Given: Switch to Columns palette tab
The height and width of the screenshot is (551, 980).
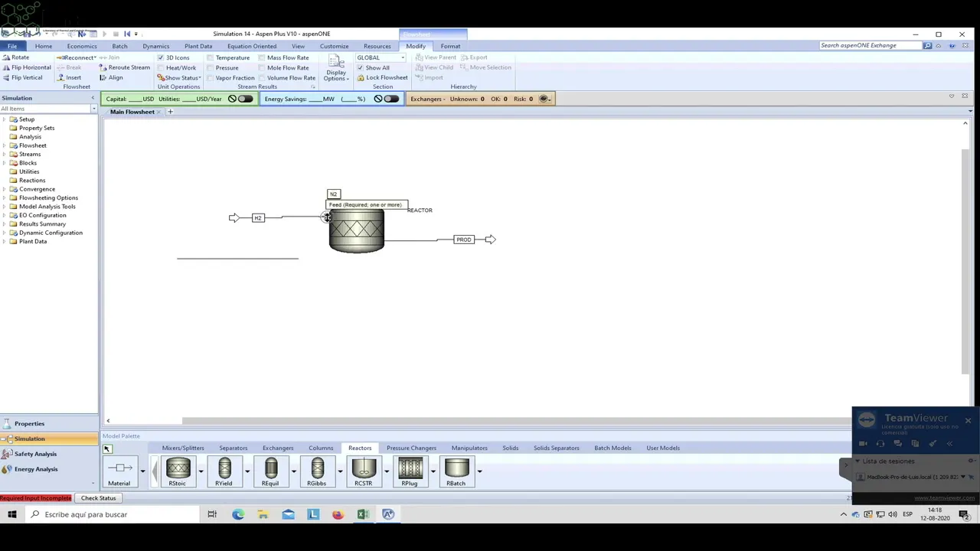Looking at the screenshot, I should click(321, 448).
